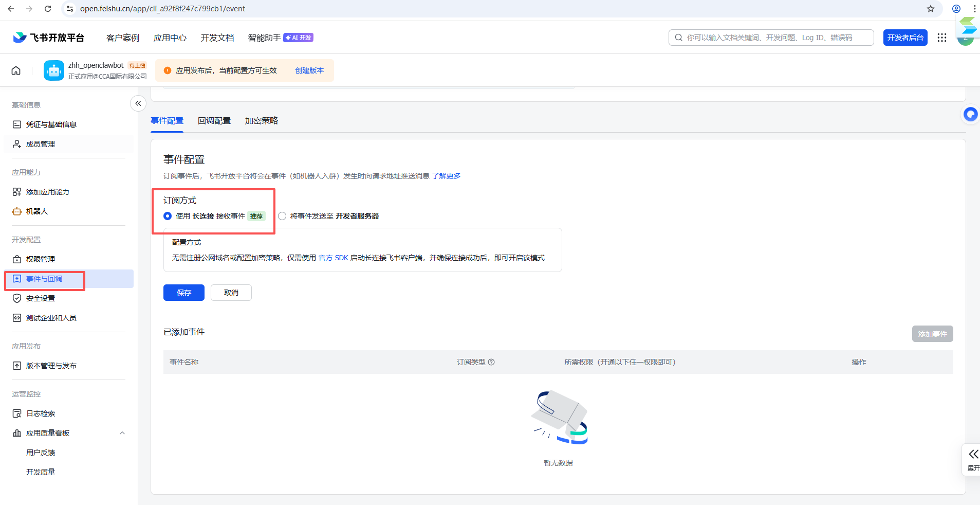The height and width of the screenshot is (505, 980).
Task: Click the 保存 button
Action: click(x=184, y=293)
